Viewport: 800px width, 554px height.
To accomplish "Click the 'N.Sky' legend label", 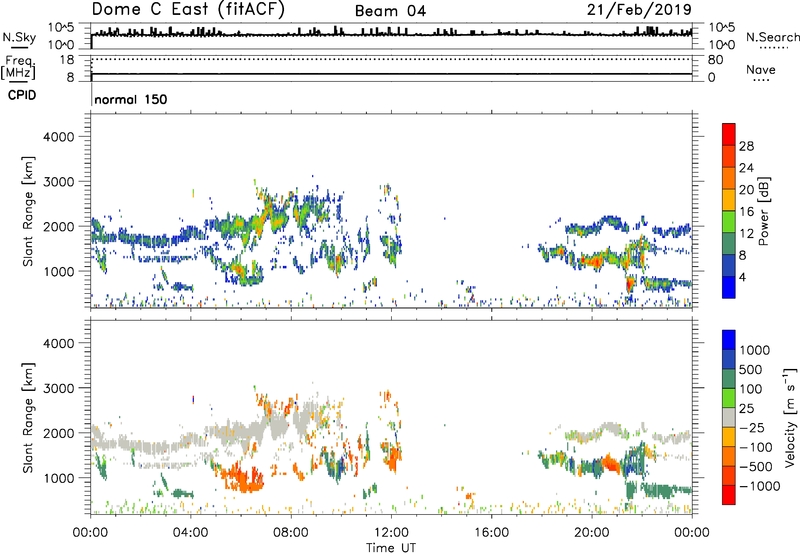I will [19, 37].
